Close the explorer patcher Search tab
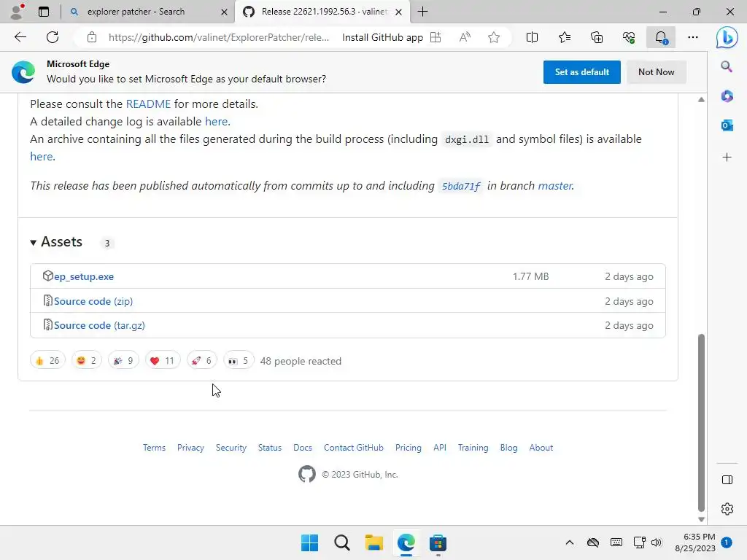Viewport: 747px width, 560px height. coord(224,12)
